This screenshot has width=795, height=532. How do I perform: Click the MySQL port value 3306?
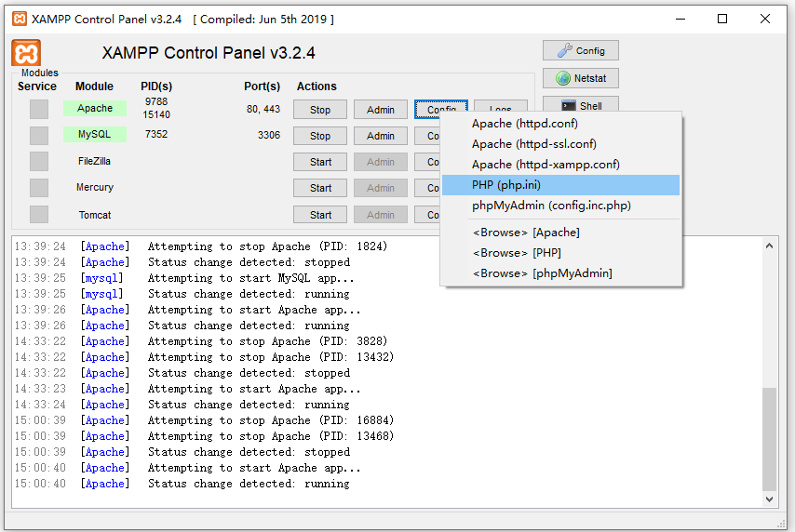tap(269, 135)
